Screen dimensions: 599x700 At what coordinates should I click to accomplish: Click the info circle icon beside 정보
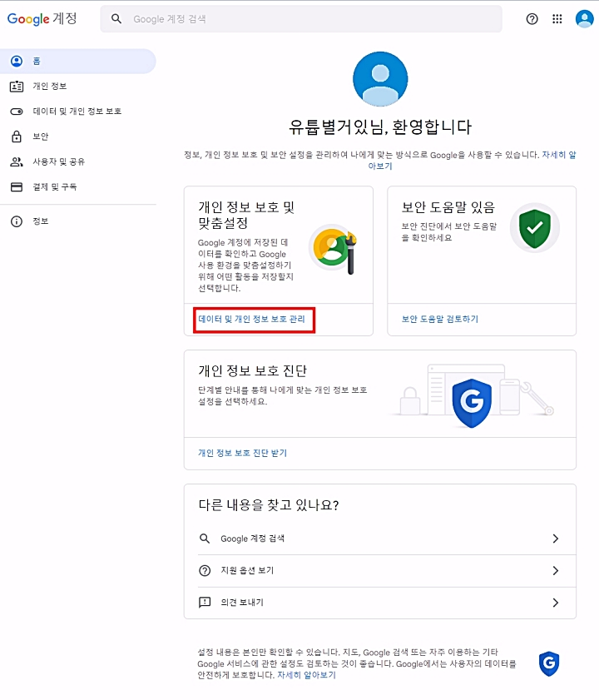click(x=17, y=221)
